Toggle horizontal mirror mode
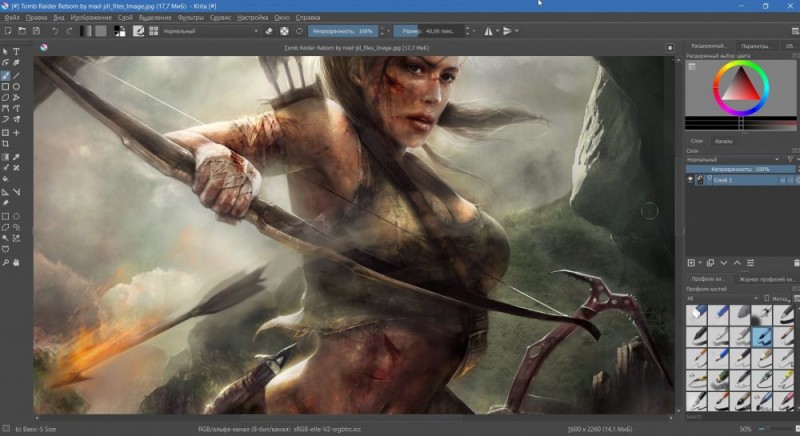800x436 pixels. pyautogui.click(x=488, y=31)
